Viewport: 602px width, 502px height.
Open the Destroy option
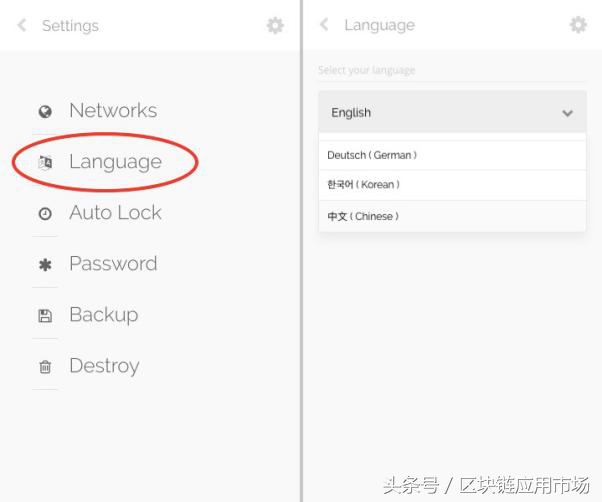coord(104,366)
